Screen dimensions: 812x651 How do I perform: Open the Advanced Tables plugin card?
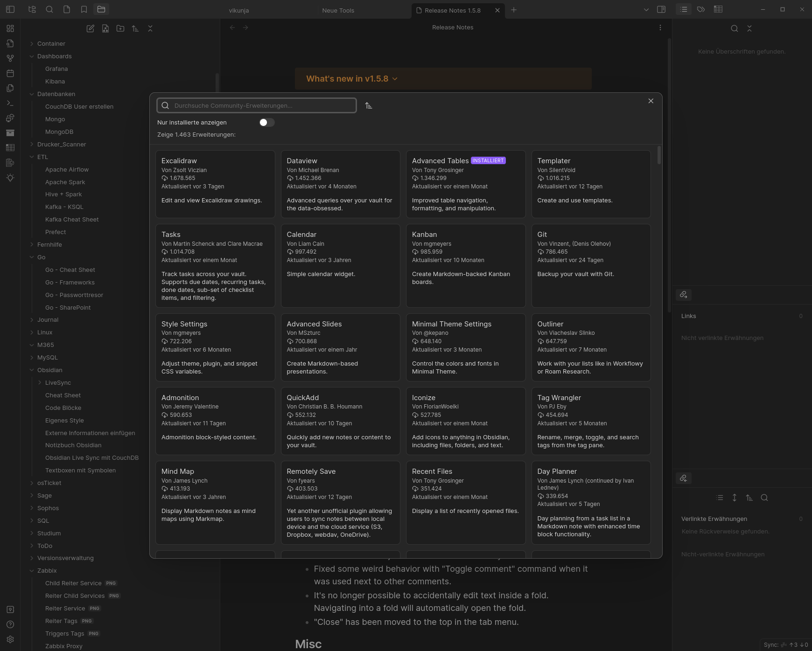click(466, 184)
